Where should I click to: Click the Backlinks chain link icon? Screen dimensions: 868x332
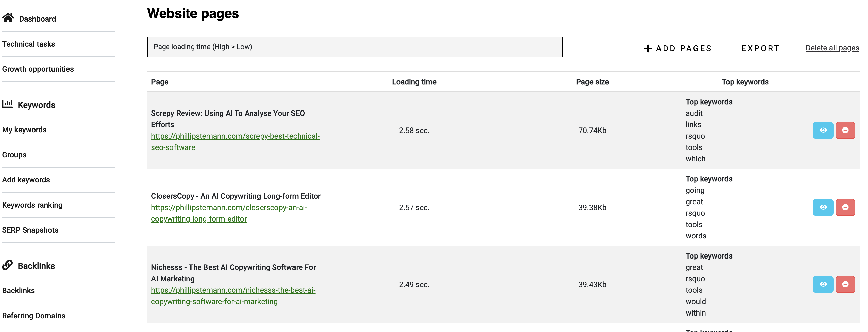(7, 265)
